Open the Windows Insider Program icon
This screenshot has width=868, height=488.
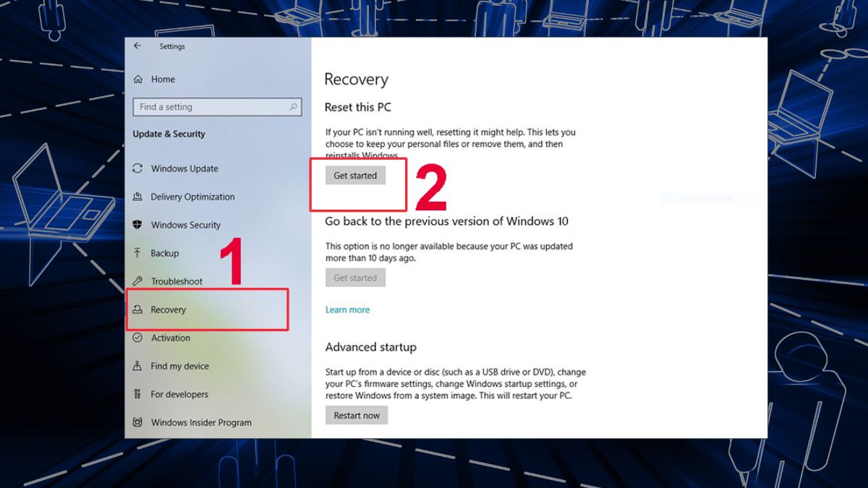tap(138, 422)
